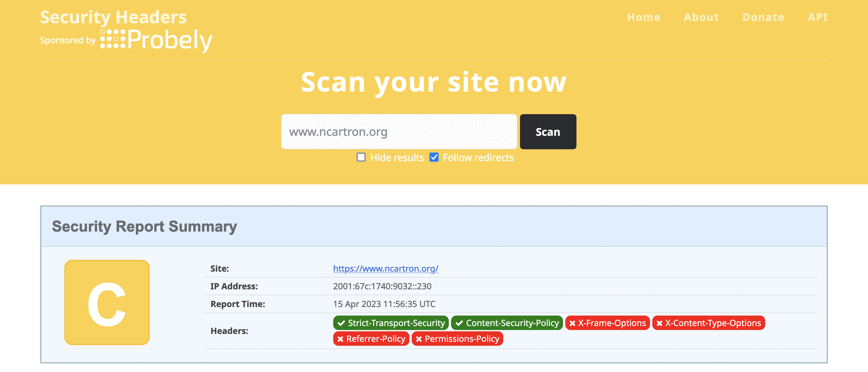
Task: Click the Hide results label text
Action: pyautogui.click(x=397, y=157)
